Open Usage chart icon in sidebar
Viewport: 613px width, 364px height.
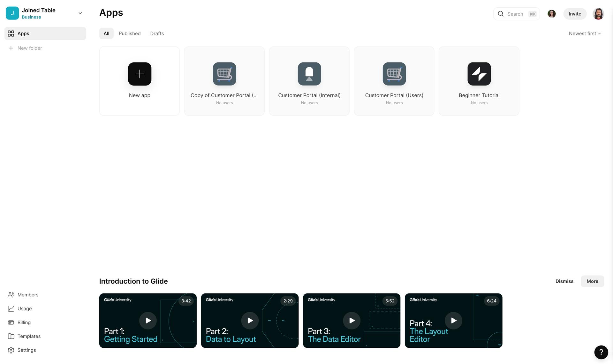point(11,308)
